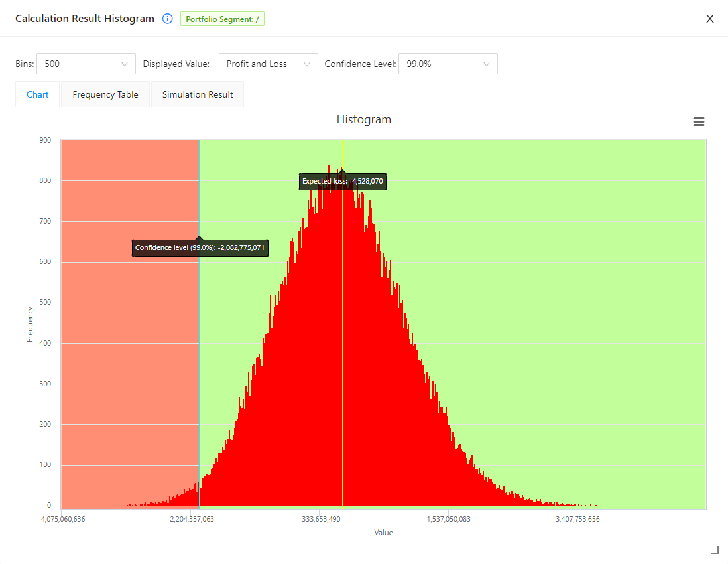The image size is (728, 564).
Task: Click the green Portfolio Segment tag
Action: click(x=222, y=19)
